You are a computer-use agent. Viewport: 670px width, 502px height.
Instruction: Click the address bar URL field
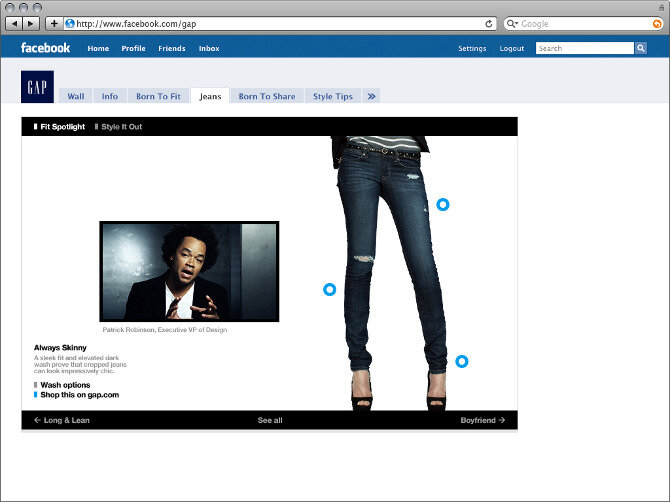280,24
